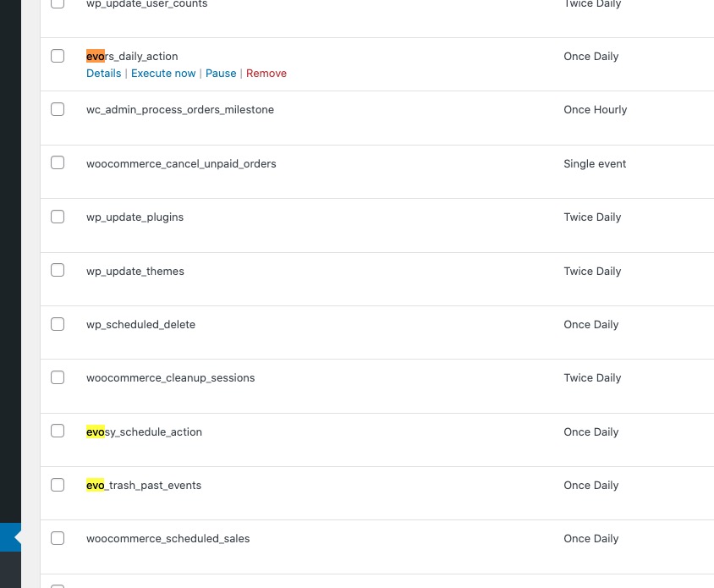Click the evosy_schedule_action hook name
714x588 pixels.
144,431
